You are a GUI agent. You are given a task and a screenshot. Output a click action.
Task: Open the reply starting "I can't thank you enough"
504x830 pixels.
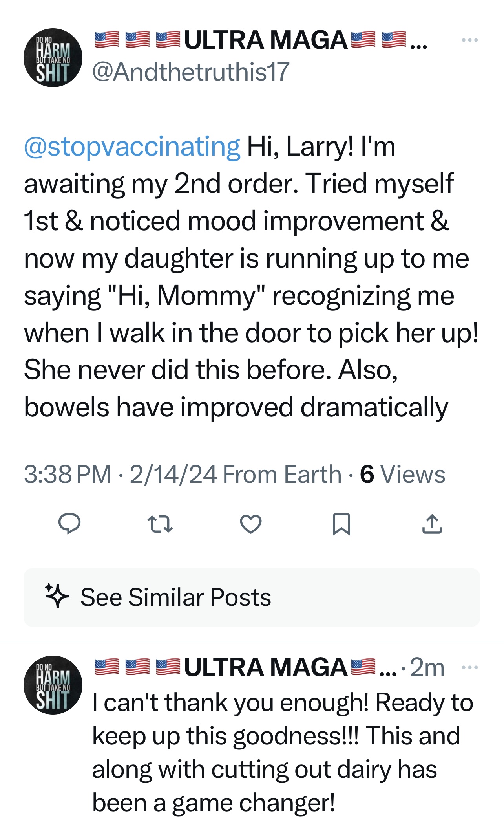click(283, 752)
